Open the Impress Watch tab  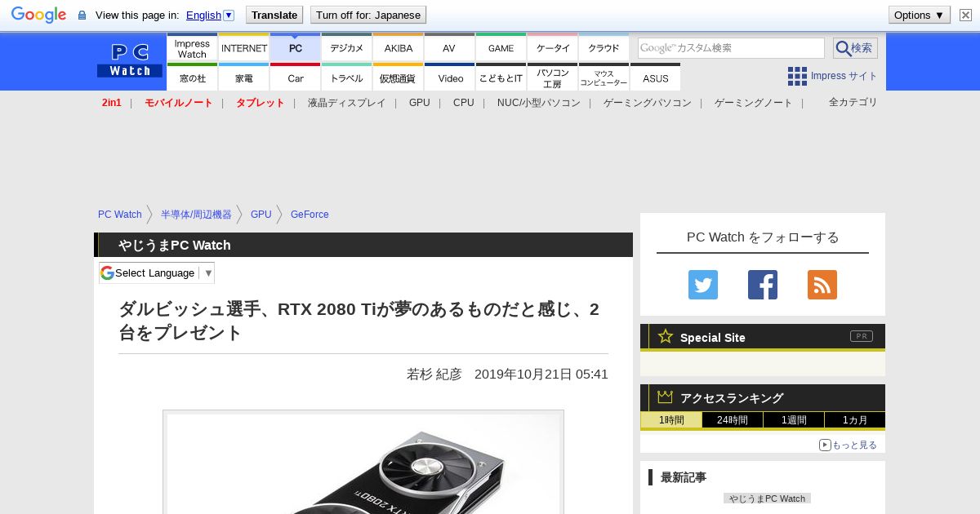point(192,47)
